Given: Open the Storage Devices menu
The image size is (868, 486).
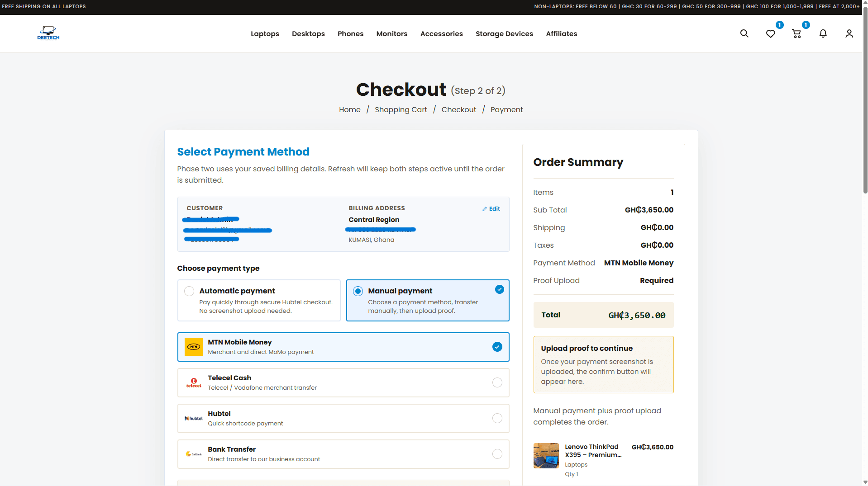Looking at the screenshot, I should (504, 33).
